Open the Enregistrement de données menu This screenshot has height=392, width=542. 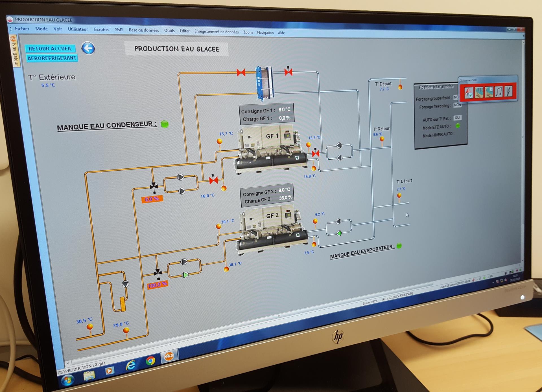(217, 32)
